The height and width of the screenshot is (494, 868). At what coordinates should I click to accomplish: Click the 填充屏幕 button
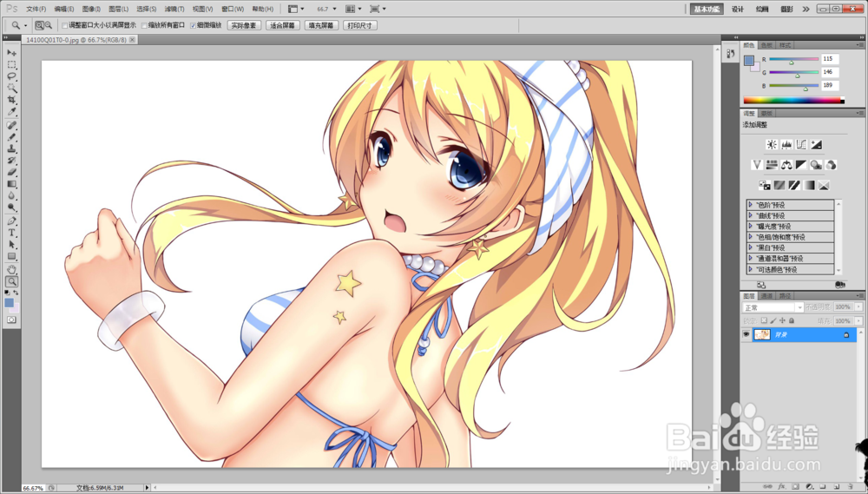[x=321, y=25]
